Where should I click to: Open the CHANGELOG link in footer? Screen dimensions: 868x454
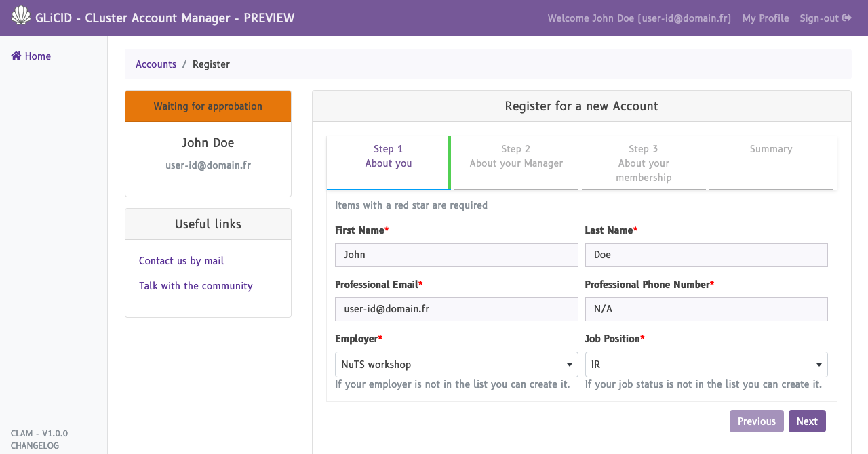pos(35,446)
